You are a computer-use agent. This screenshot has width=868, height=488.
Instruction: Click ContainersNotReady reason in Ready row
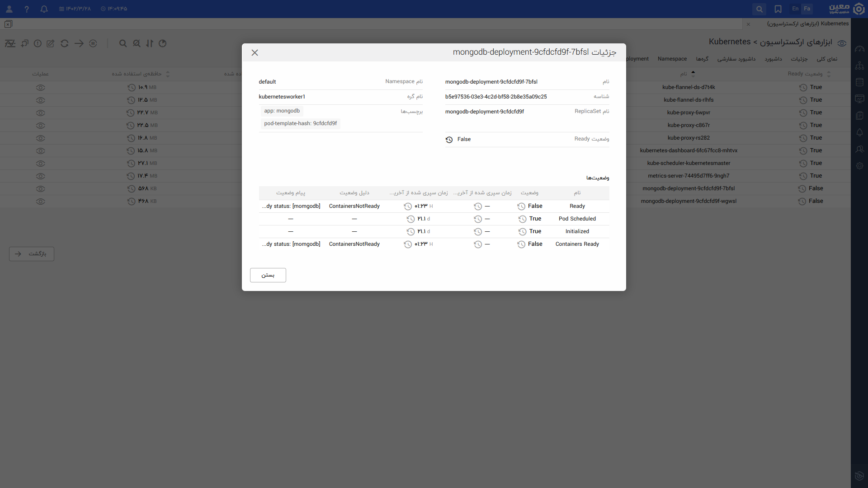[x=354, y=206]
